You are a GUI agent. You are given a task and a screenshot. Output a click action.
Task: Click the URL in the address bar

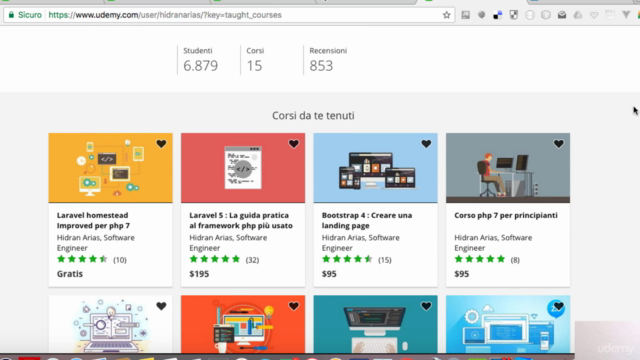(165, 15)
